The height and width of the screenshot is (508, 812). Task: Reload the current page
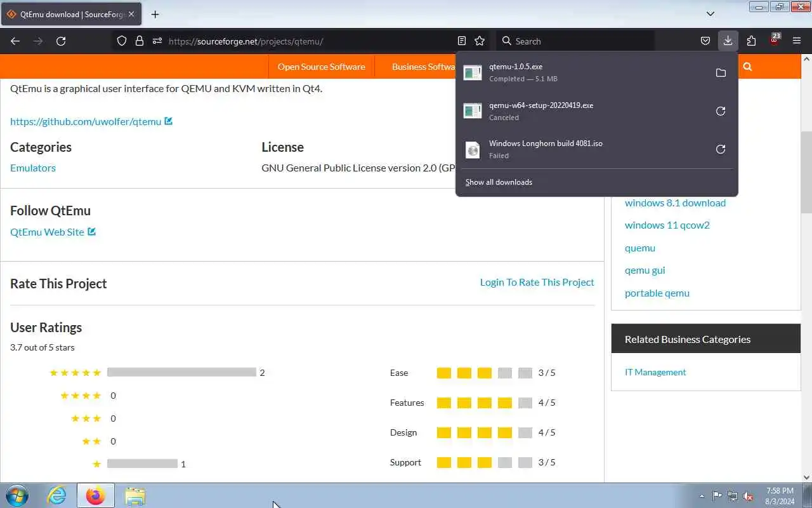(61, 41)
